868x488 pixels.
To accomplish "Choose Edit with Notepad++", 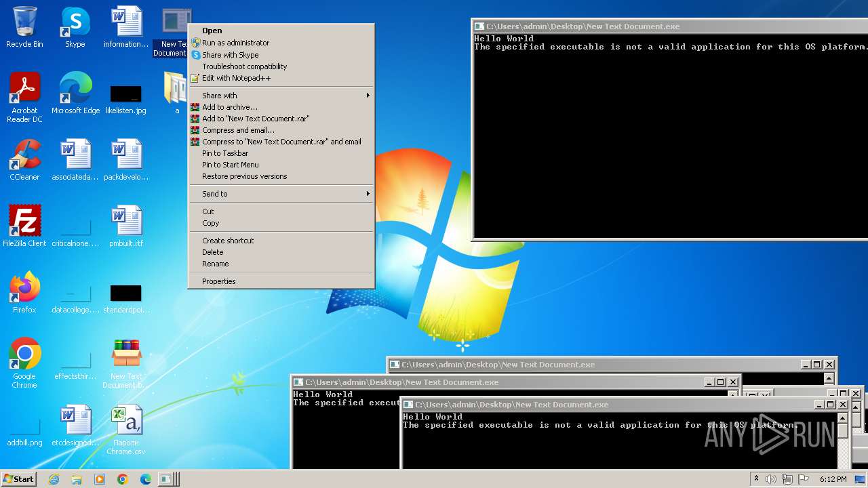I will [x=281, y=78].
